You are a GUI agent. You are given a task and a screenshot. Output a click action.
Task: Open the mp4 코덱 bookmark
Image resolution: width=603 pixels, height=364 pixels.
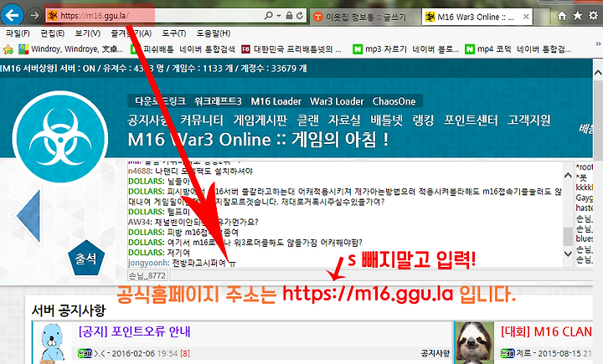[518, 49]
